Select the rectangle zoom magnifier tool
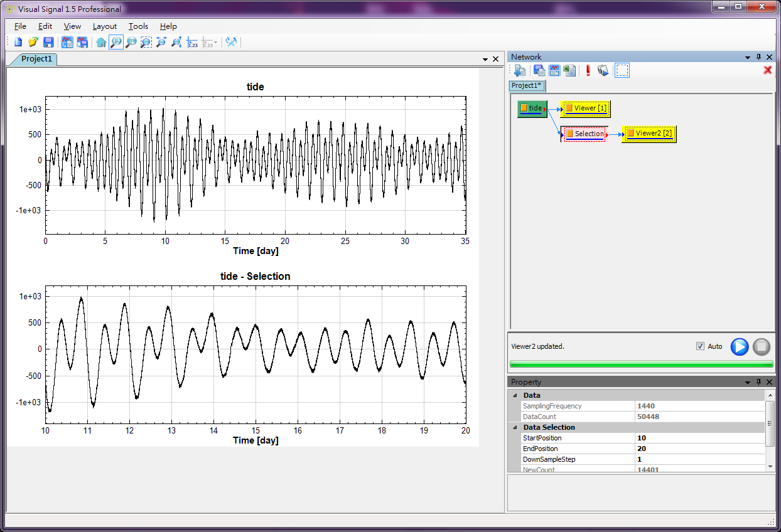The height and width of the screenshot is (532, 781). pos(146,42)
